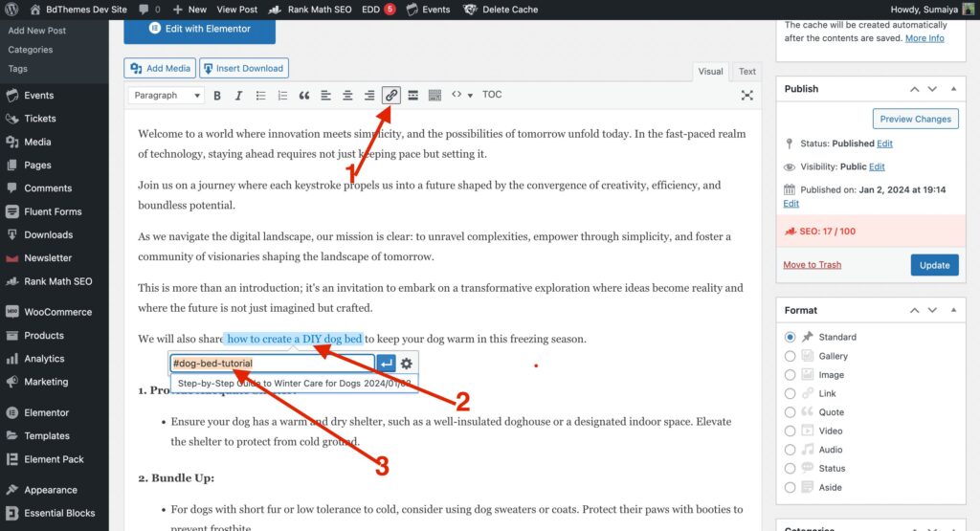Select the Gallery post format
This screenshot has height=531, width=980.
click(x=790, y=356)
